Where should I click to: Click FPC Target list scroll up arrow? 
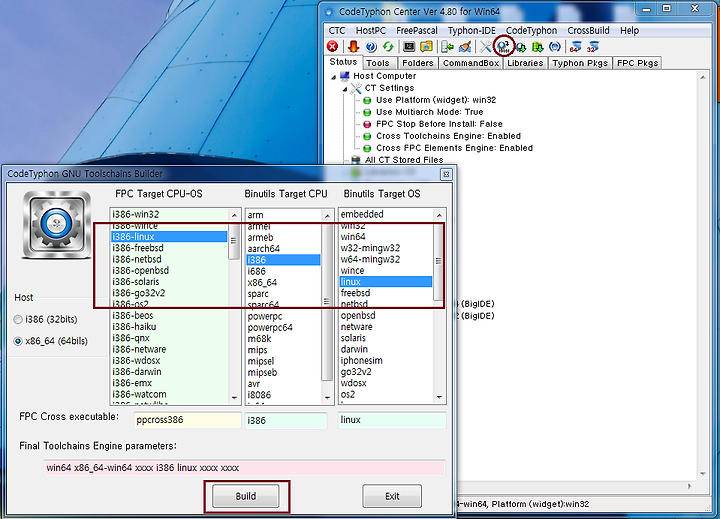point(234,215)
